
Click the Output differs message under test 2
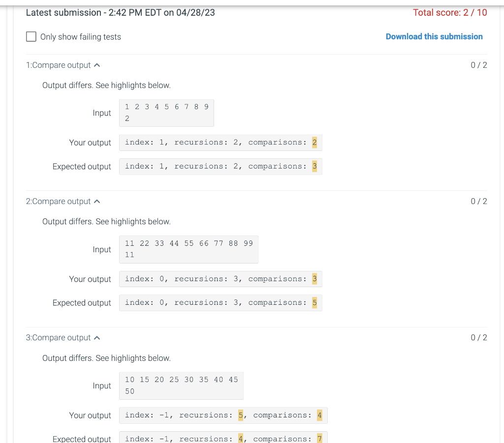(106, 221)
